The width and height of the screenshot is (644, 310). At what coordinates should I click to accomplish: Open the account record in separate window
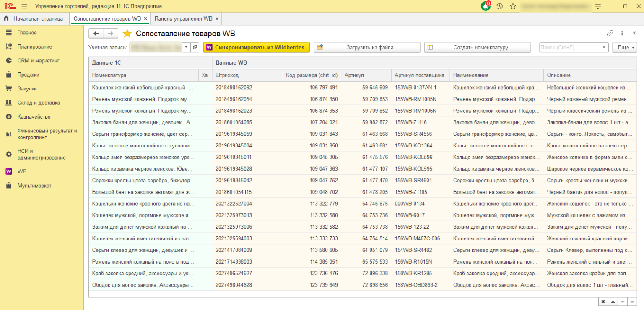click(195, 47)
